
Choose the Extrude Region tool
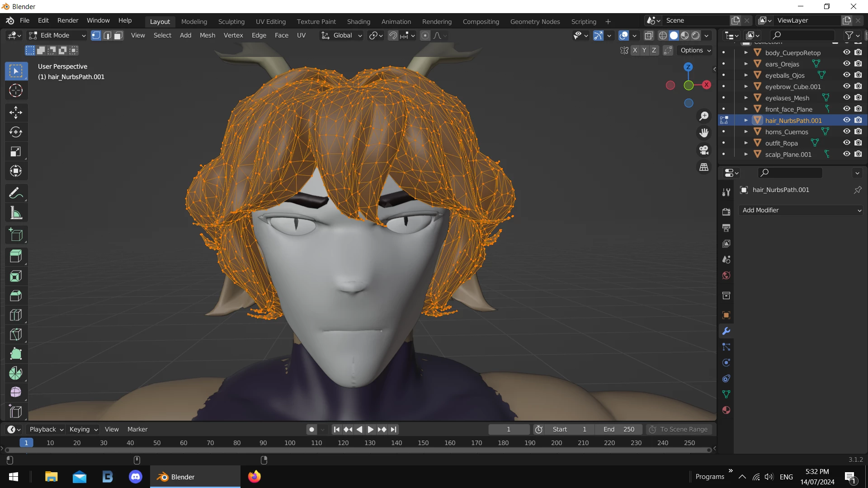16,256
